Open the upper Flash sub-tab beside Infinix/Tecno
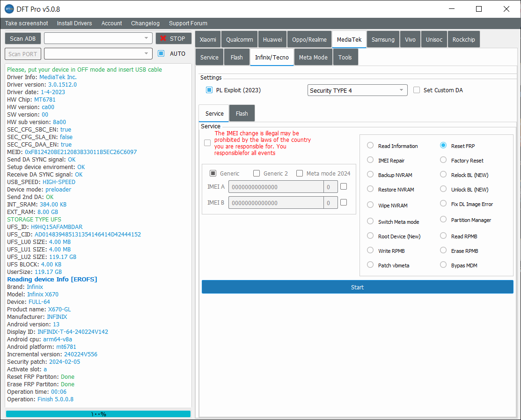521x420 pixels. (237, 58)
